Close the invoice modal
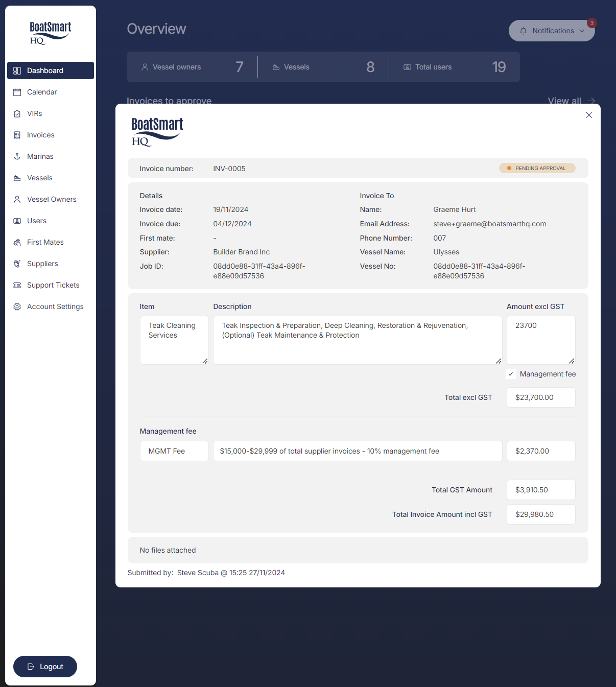The width and height of the screenshot is (616, 687). point(589,115)
